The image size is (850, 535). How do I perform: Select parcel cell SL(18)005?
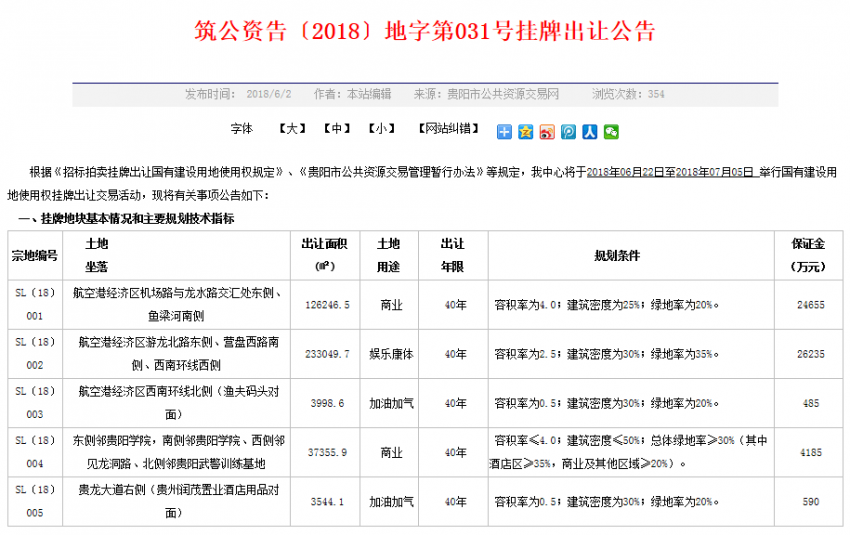[35, 501]
